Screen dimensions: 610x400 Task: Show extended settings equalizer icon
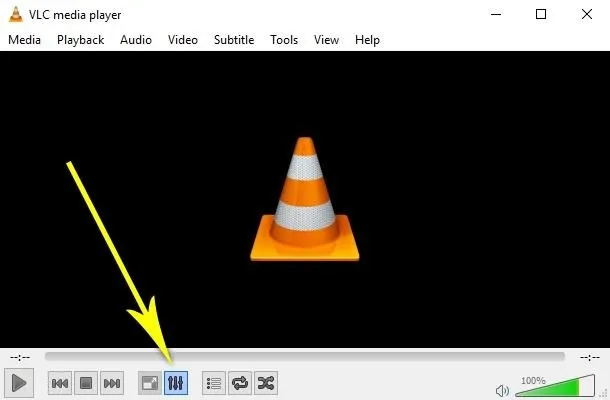(x=176, y=383)
